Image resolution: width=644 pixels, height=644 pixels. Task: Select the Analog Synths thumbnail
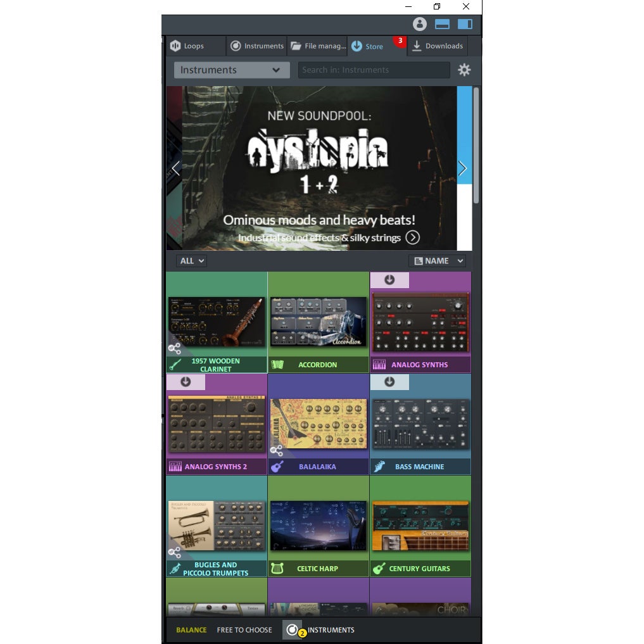coord(420,322)
